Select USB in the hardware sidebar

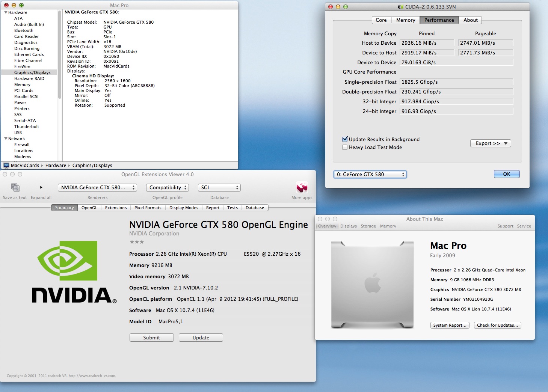point(18,133)
